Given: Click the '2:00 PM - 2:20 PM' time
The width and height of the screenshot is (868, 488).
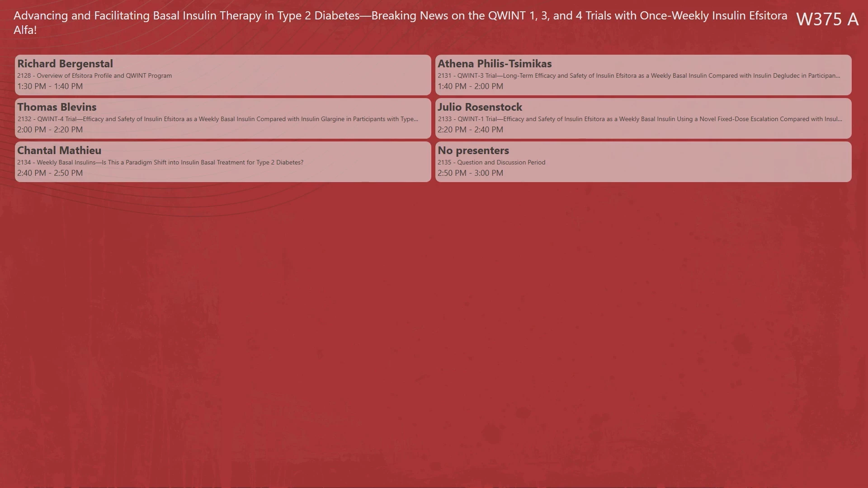Looking at the screenshot, I should coord(50,130).
